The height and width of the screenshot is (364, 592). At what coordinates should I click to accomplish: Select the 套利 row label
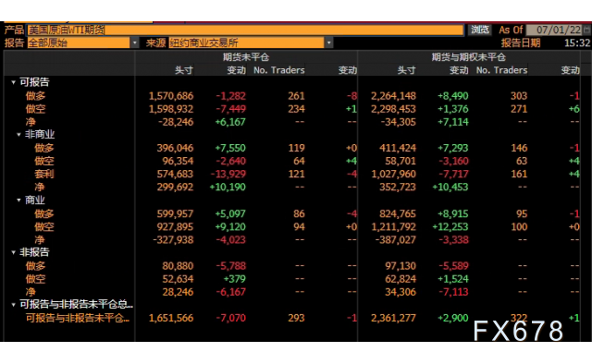pos(44,174)
